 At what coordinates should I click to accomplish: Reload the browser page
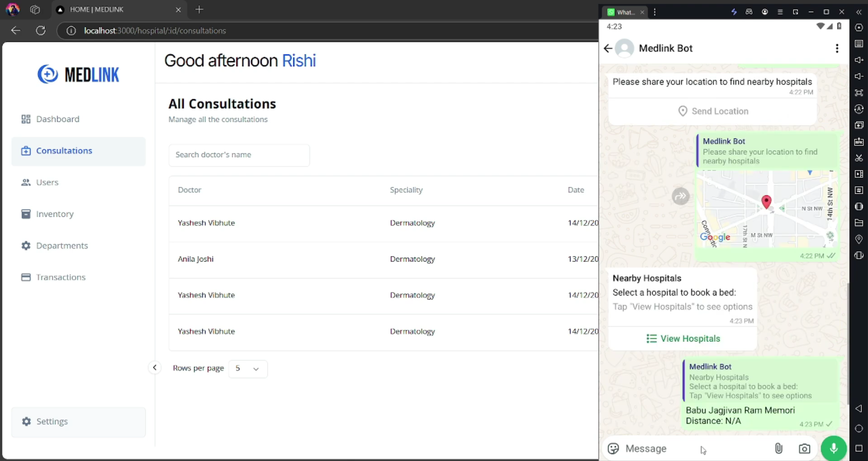41,31
